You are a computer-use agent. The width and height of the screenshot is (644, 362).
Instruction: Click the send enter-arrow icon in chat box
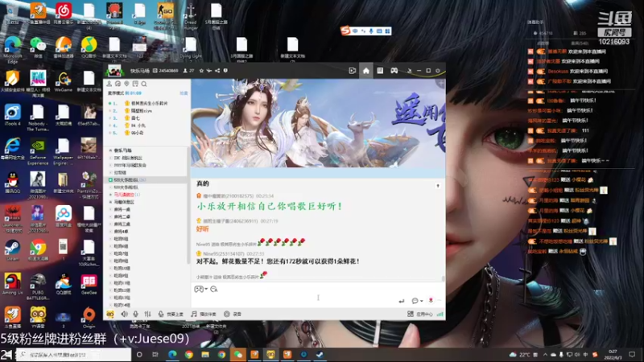pyautogui.click(x=401, y=301)
